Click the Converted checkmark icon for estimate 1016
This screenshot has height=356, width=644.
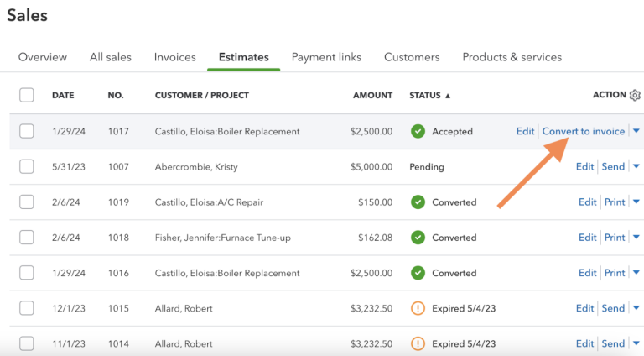pos(418,273)
